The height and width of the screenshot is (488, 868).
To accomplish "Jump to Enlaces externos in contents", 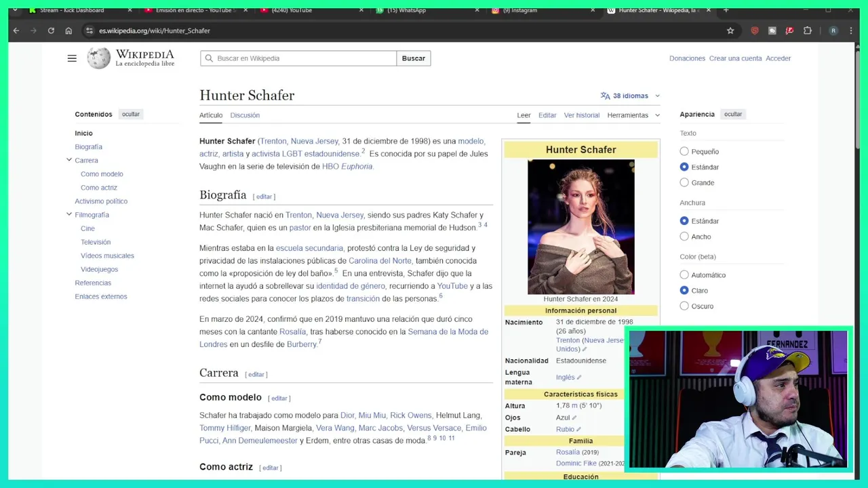I will pyautogui.click(x=101, y=296).
